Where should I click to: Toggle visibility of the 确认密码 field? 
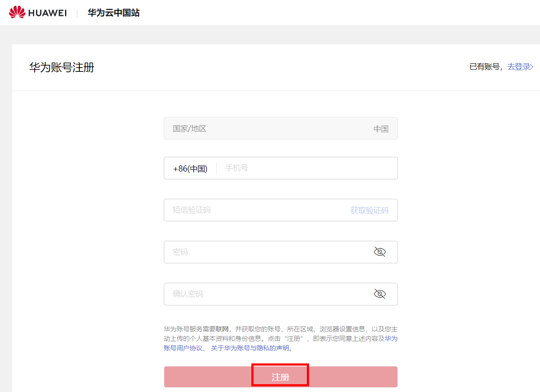380,294
